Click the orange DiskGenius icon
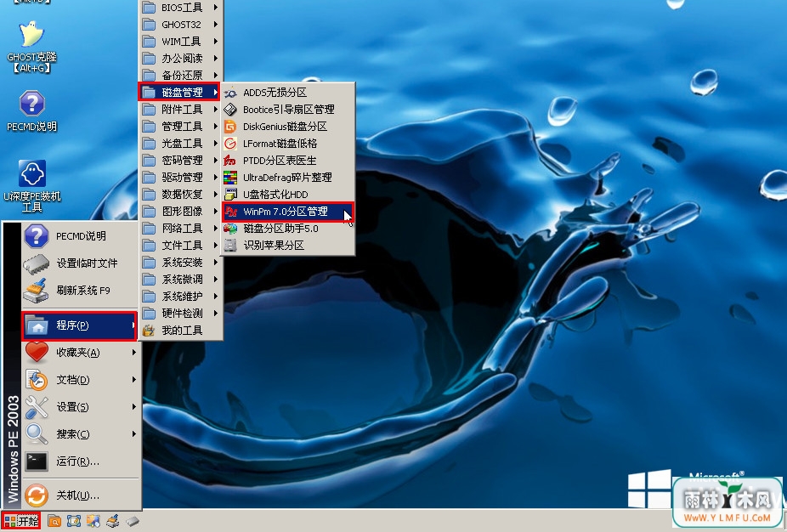 [x=230, y=127]
